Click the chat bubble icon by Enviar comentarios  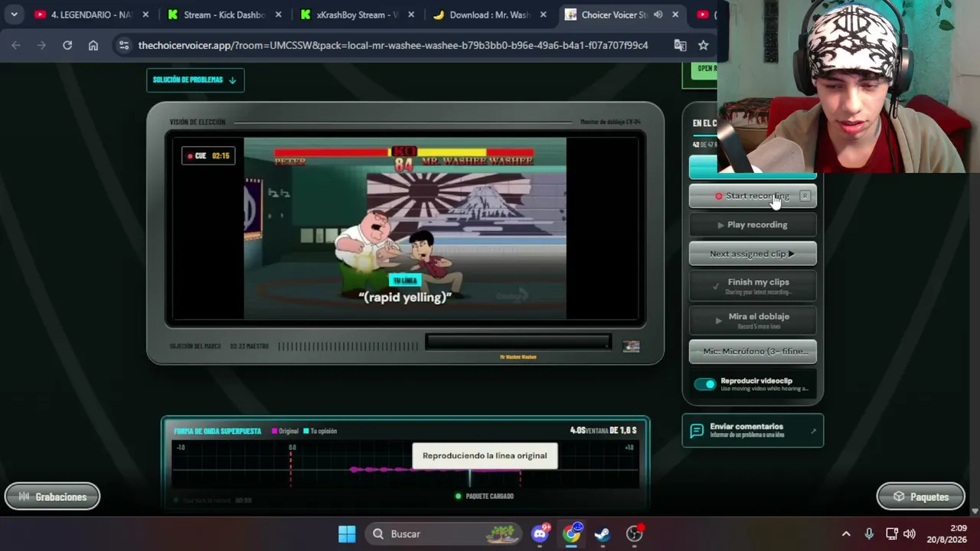click(697, 431)
